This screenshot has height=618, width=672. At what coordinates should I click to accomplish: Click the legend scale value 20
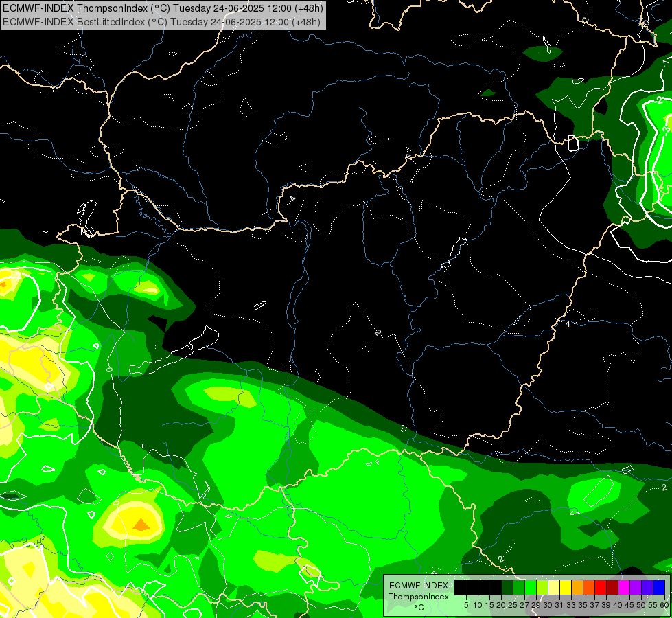point(501,605)
